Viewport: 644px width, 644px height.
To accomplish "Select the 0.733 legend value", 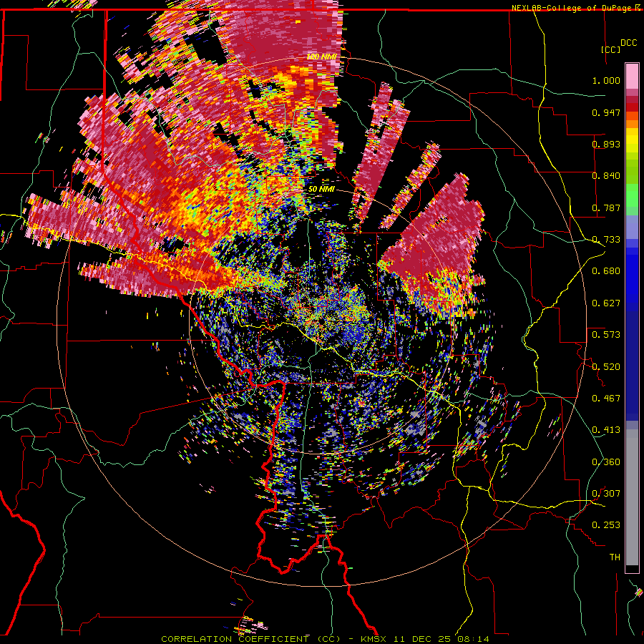I will pyautogui.click(x=606, y=240).
